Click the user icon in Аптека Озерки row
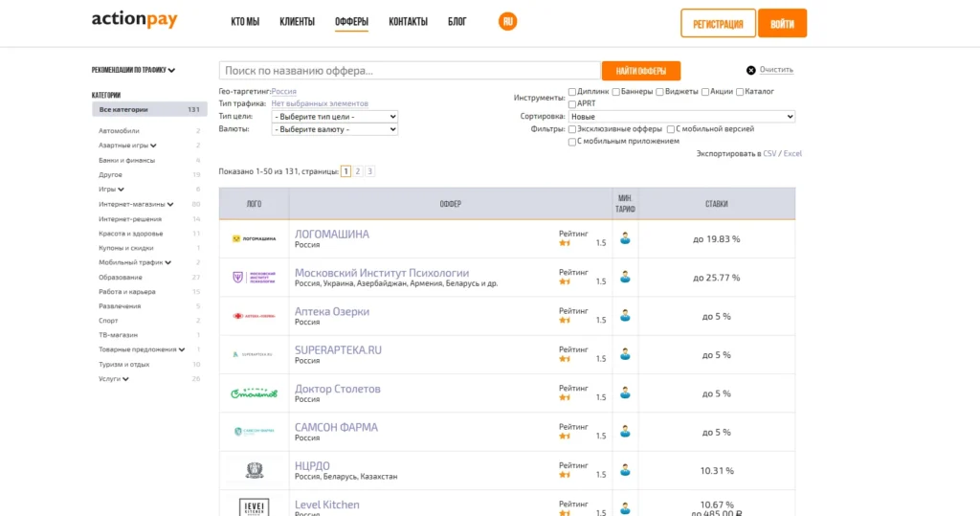 pyautogui.click(x=625, y=316)
